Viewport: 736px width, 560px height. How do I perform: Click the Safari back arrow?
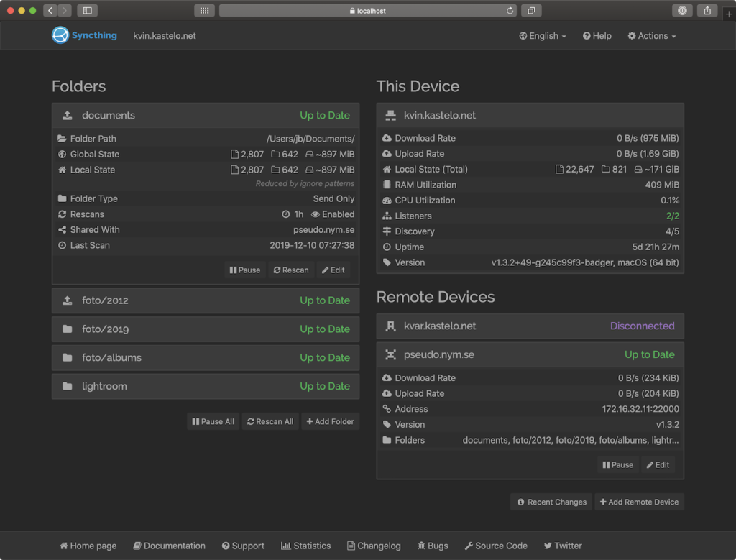50,11
